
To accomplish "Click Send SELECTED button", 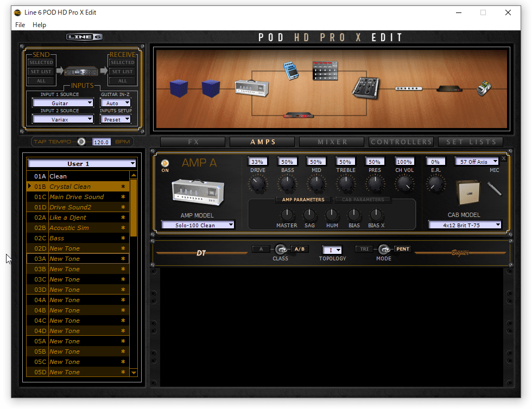I will [x=41, y=62].
